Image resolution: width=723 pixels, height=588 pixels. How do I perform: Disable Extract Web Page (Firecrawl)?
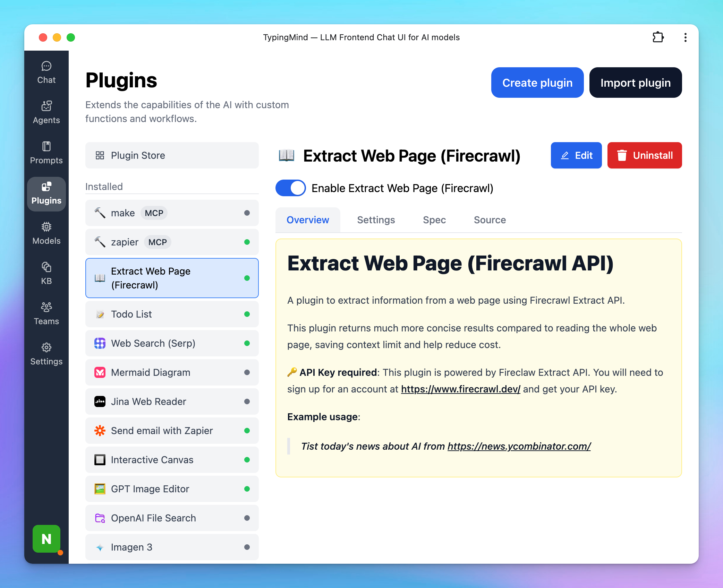point(290,188)
